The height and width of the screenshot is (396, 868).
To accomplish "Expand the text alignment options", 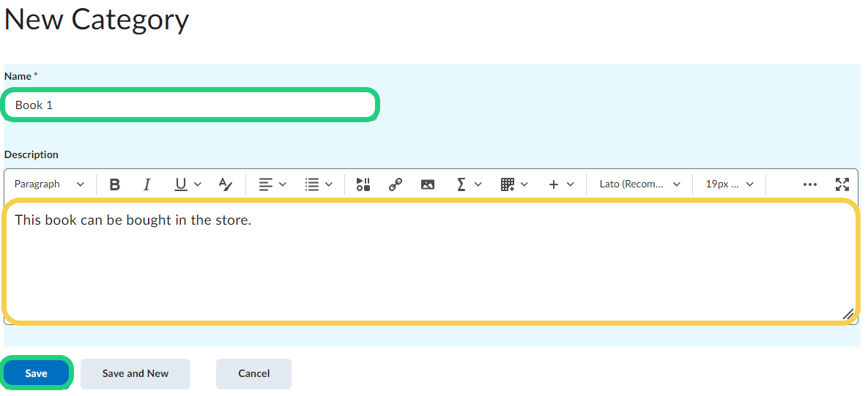I will coord(272,184).
